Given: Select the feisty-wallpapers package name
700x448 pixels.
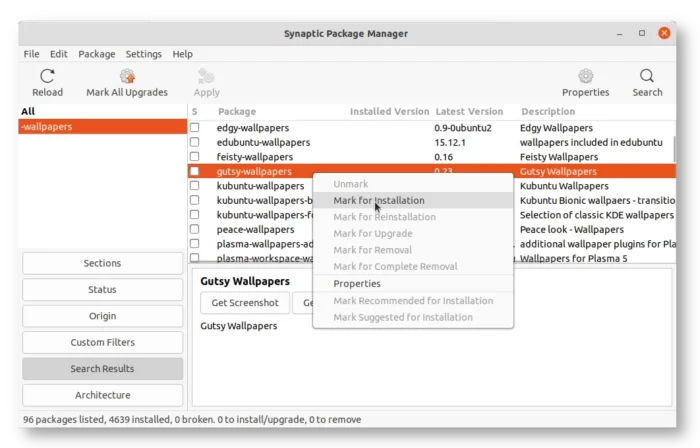Looking at the screenshot, I should (254, 157).
